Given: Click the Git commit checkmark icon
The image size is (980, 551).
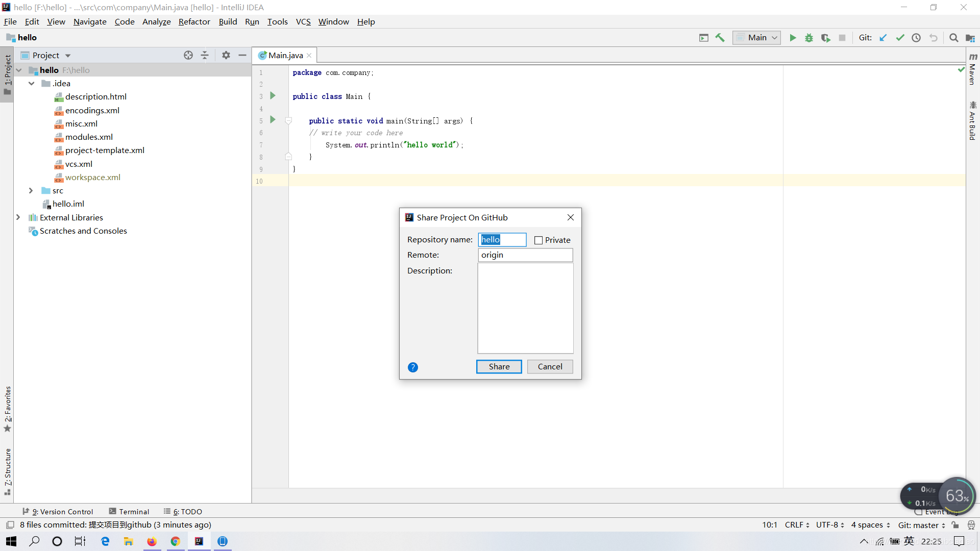Looking at the screenshot, I should click(x=900, y=38).
